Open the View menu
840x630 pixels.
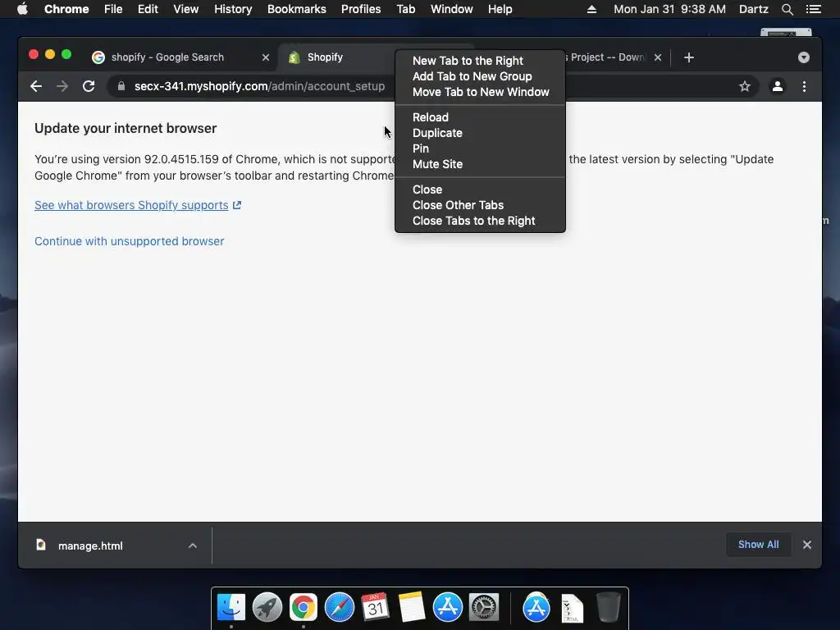click(186, 9)
